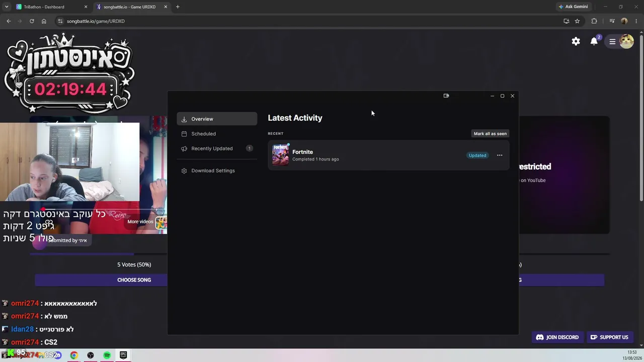Open a new browser tab
This screenshot has height=362, width=644.
click(178, 7)
